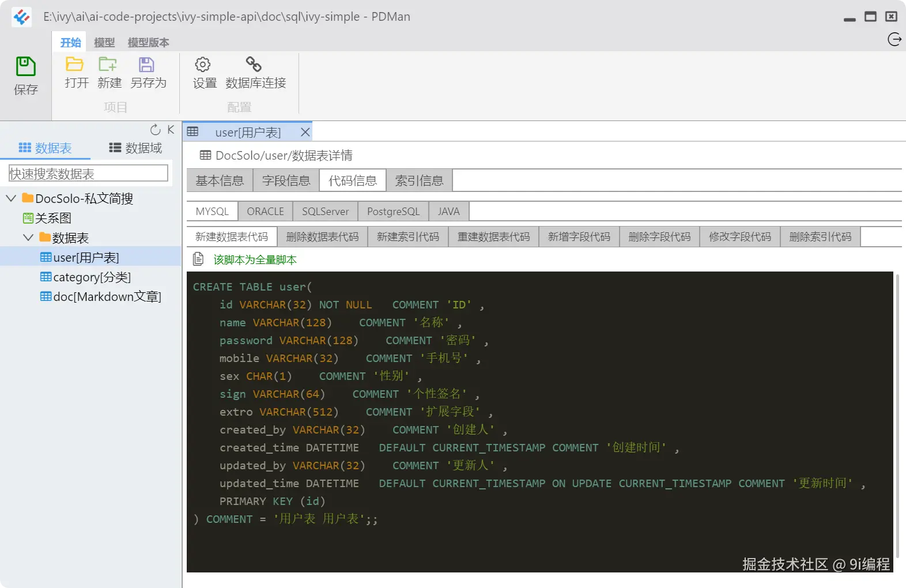Open 数据库连接 database connection icon
The height and width of the screenshot is (588, 906).
(254, 64)
